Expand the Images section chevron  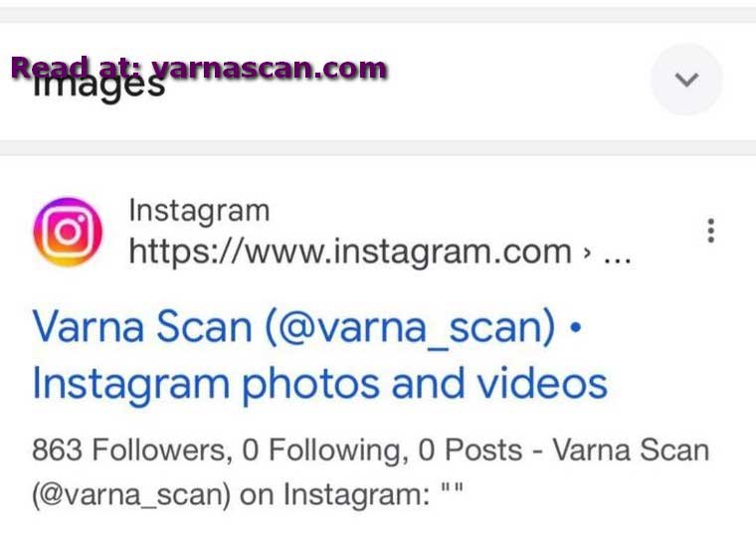[686, 80]
